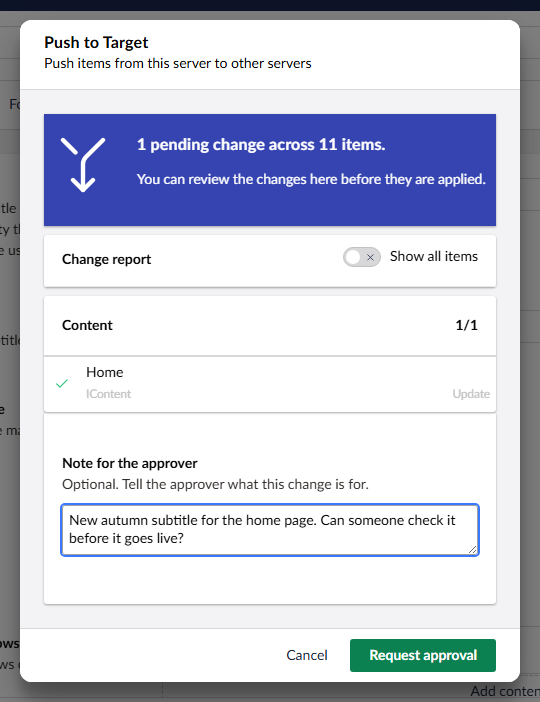Click the textarea resize grip handle
540x702 pixels.
click(x=472, y=549)
